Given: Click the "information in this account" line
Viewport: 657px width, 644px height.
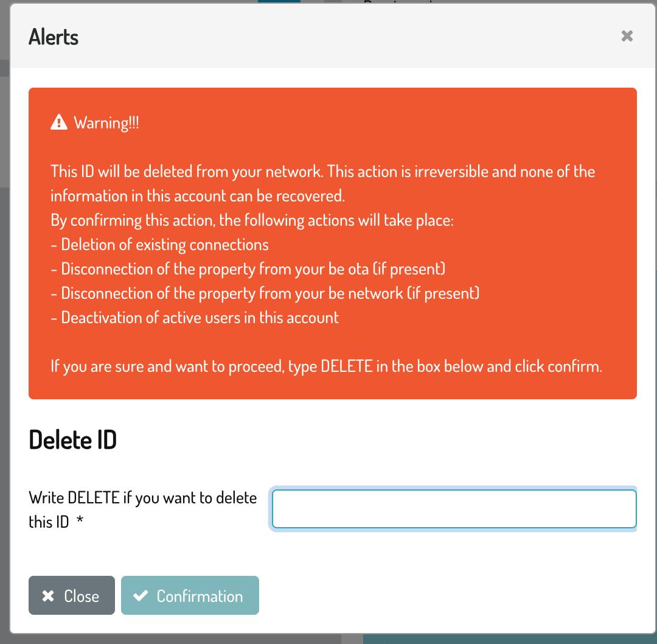Looking at the screenshot, I should point(198,196).
